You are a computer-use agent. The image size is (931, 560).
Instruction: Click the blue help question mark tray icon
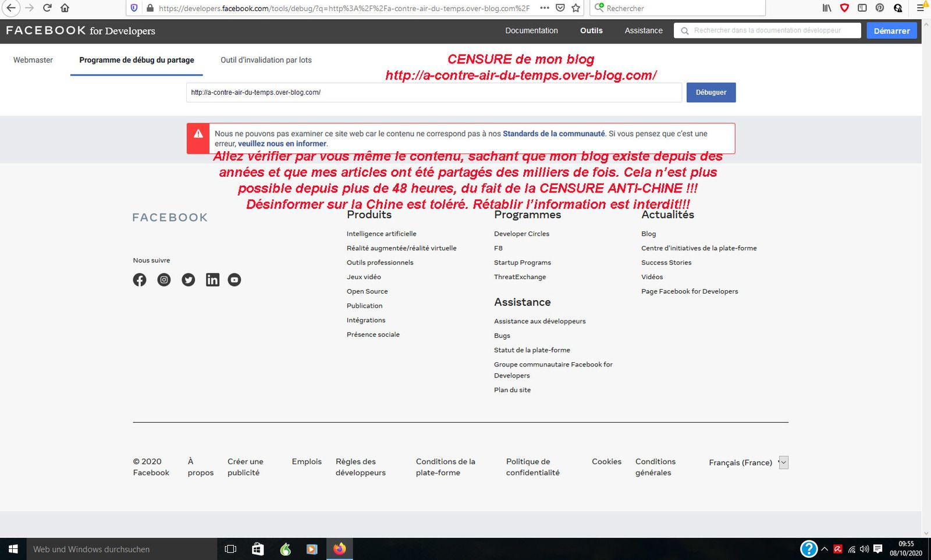pos(809,549)
